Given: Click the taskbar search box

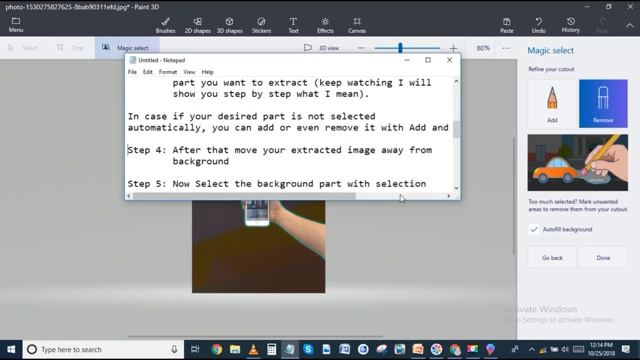Looking at the screenshot, I should [x=103, y=349].
